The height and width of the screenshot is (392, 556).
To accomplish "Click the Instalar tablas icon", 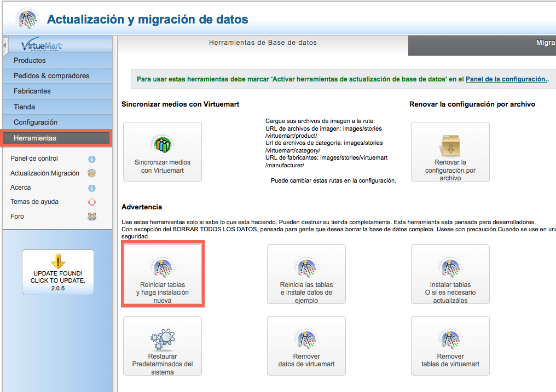I will tap(450, 267).
